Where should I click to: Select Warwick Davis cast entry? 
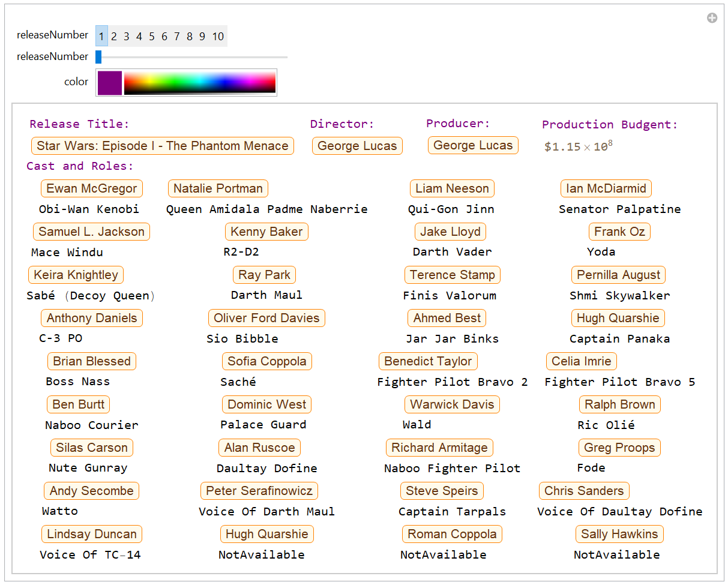(x=452, y=404)
